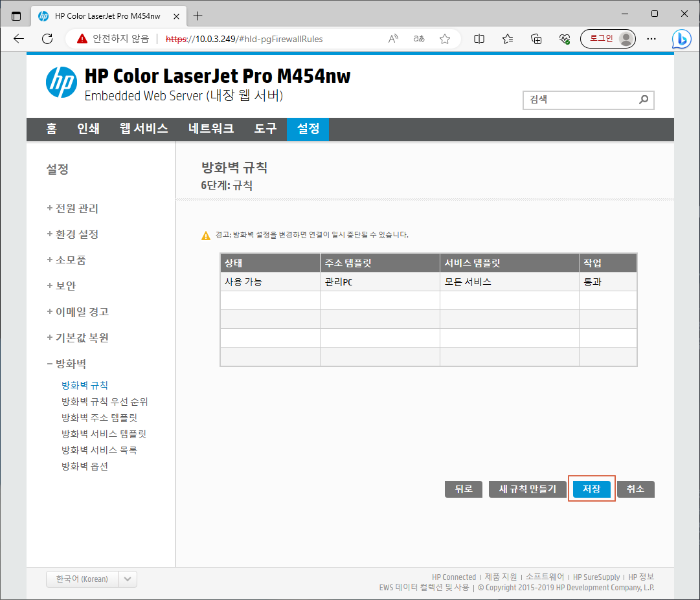Click the 뒤로 button

click(x=464, y=489)
